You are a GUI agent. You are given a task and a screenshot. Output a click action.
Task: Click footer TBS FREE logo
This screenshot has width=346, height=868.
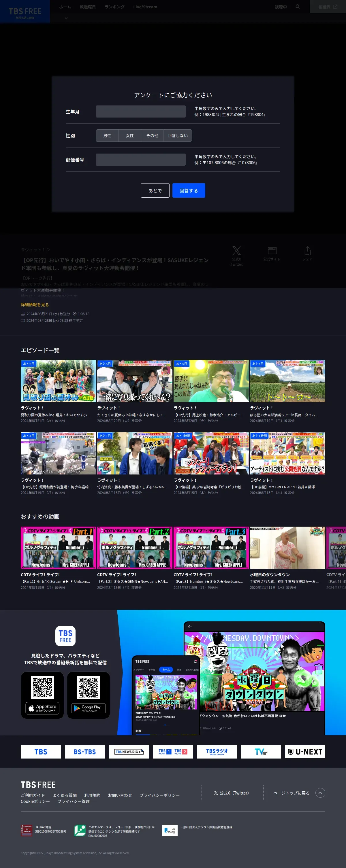[38, 785]
